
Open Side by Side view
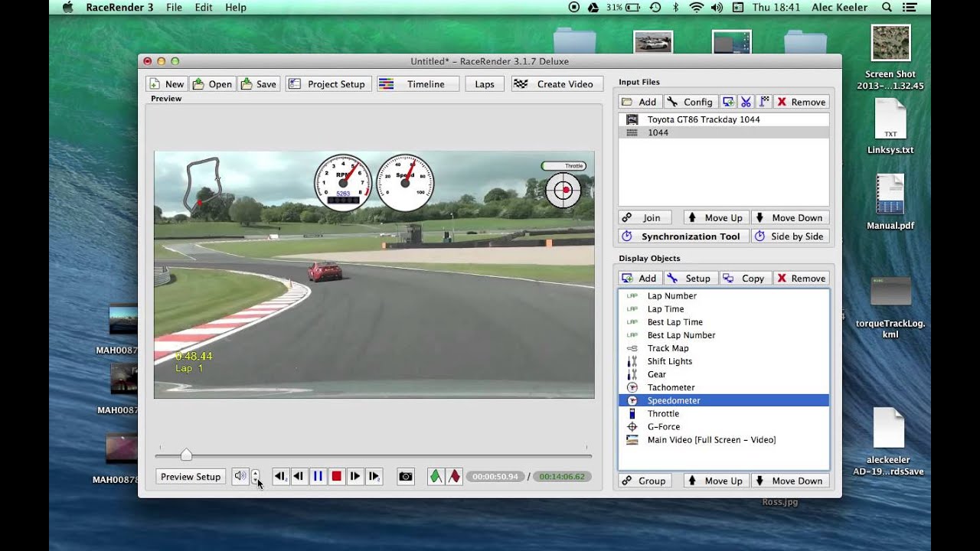click(x=790, y=236)
